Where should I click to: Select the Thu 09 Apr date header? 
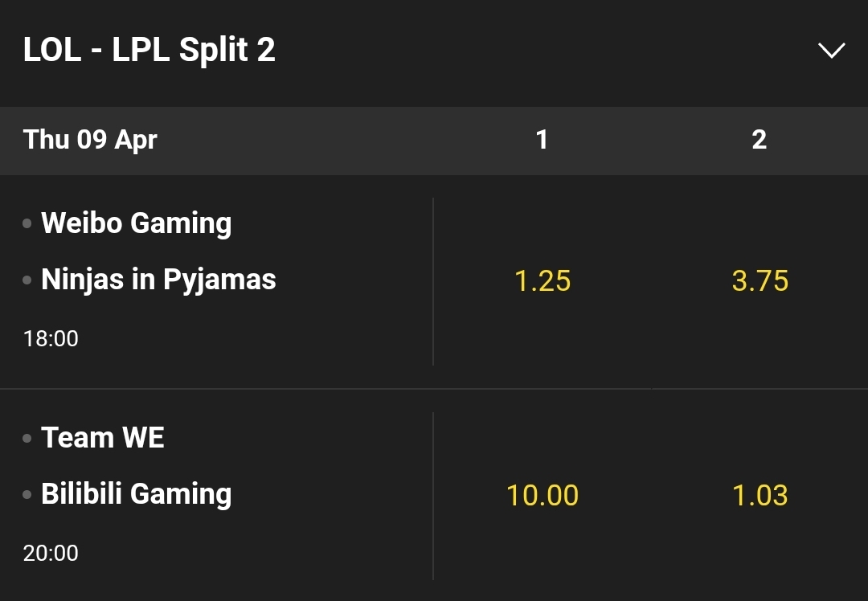(90, 140)
